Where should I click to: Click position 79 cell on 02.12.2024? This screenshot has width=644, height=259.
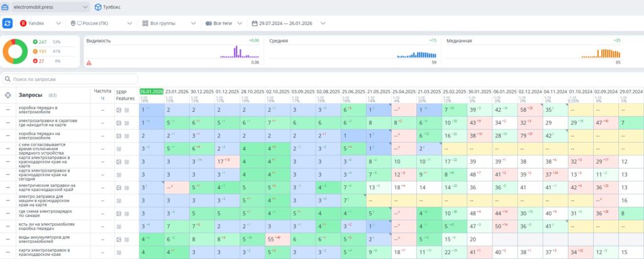530,136
